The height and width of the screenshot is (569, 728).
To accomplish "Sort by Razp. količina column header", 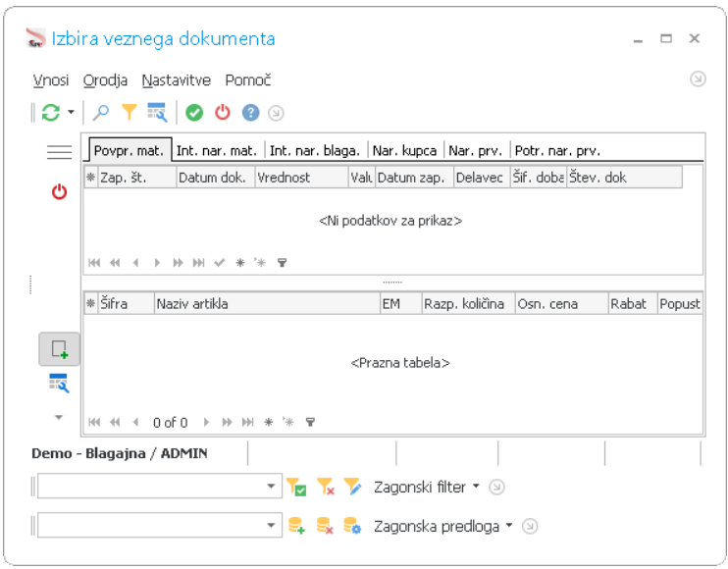I will 468,303.
